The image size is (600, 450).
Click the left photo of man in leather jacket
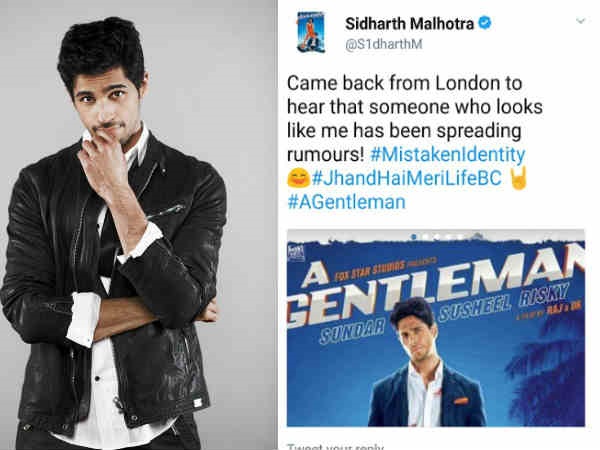[x=139, y=225]
